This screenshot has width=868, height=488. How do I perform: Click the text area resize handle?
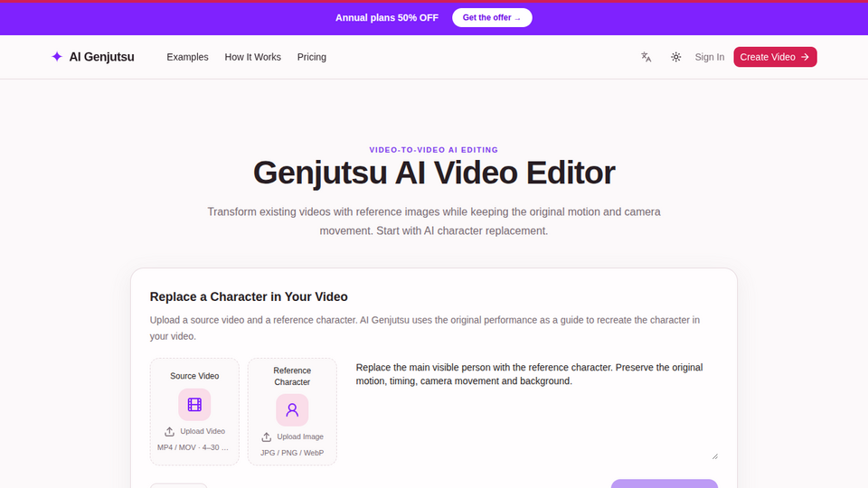click(714, 456)
